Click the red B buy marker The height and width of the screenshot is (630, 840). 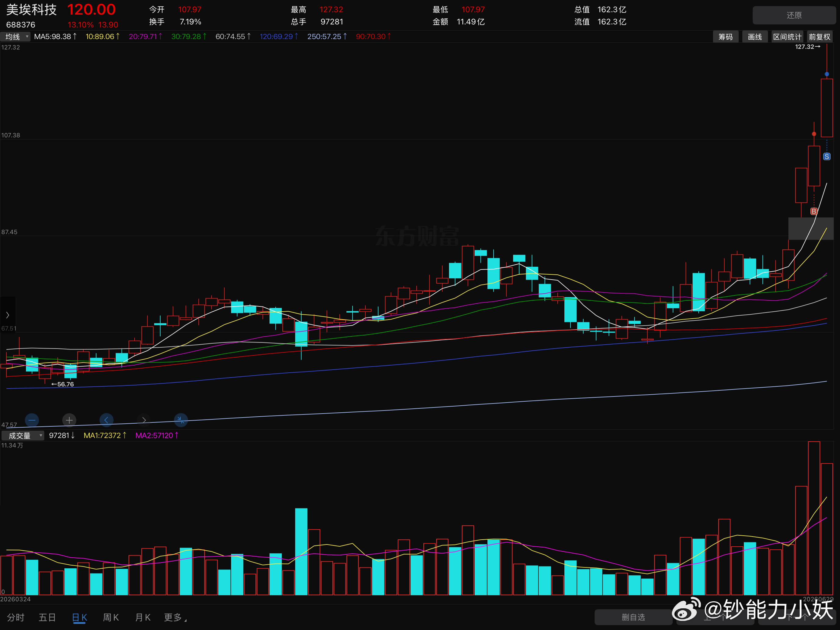coord(814,211)
